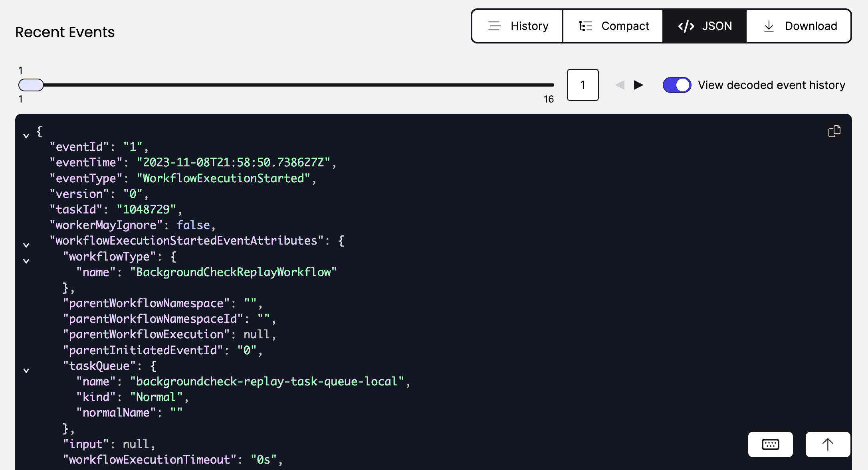The image size is (868, 470).
Task: Collapse workflowExecutionStartedEventAttributes node
Action: 26,245
